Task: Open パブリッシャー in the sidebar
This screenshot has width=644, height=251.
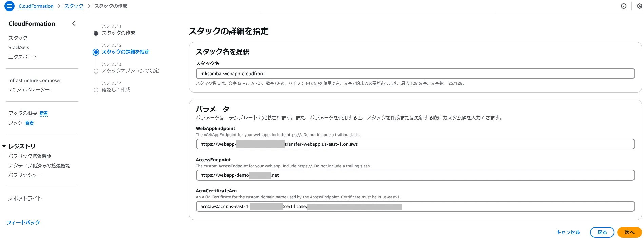Action: pos(25,175)
